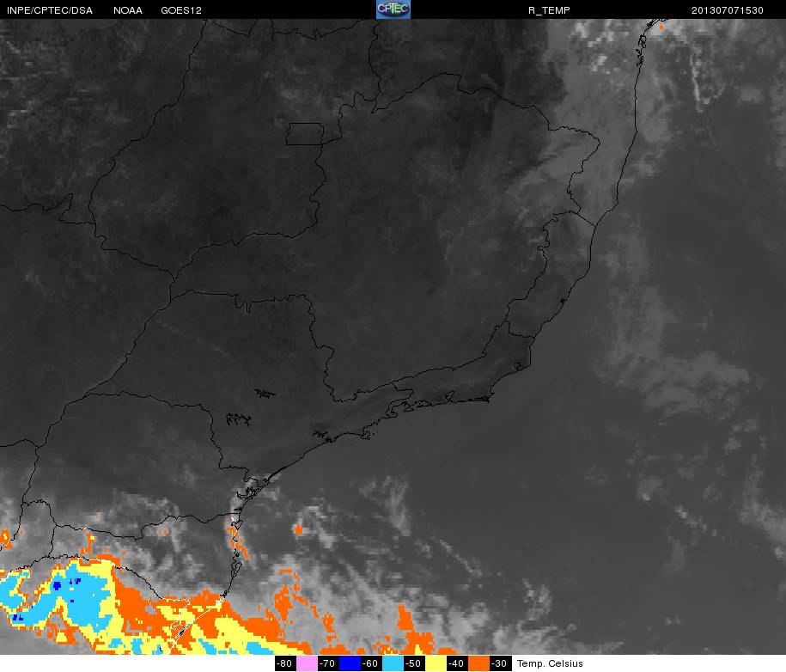This screenshot has width=786, height=672.
Task: Click the Temp. Celsius legend caption
Action: point(550,663)
